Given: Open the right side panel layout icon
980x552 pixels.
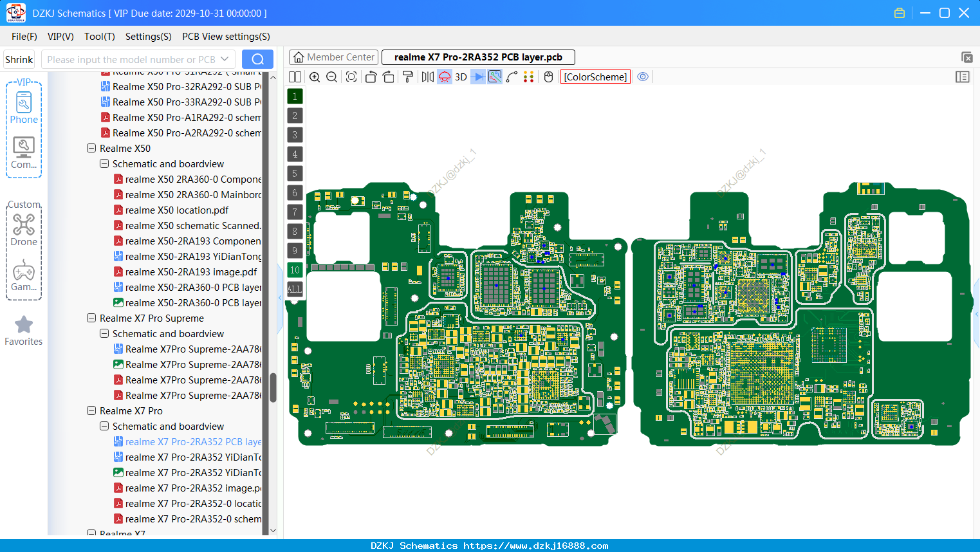Looking at the screenshot, I should [963, 77].
